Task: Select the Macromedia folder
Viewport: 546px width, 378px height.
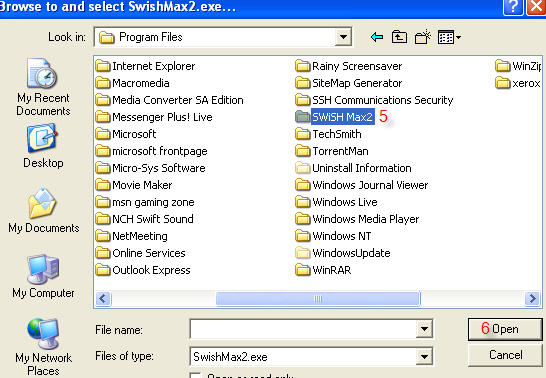Action: coord(132,83)
